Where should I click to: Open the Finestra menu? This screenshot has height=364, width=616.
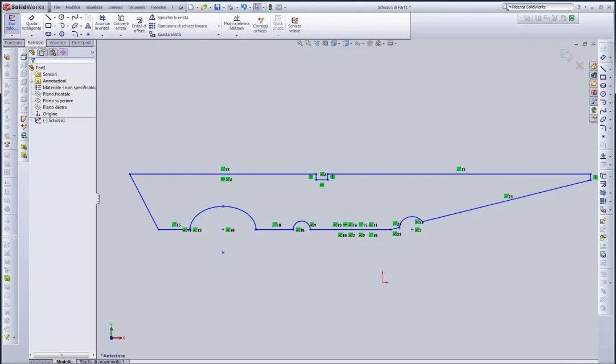coord(158,7)
